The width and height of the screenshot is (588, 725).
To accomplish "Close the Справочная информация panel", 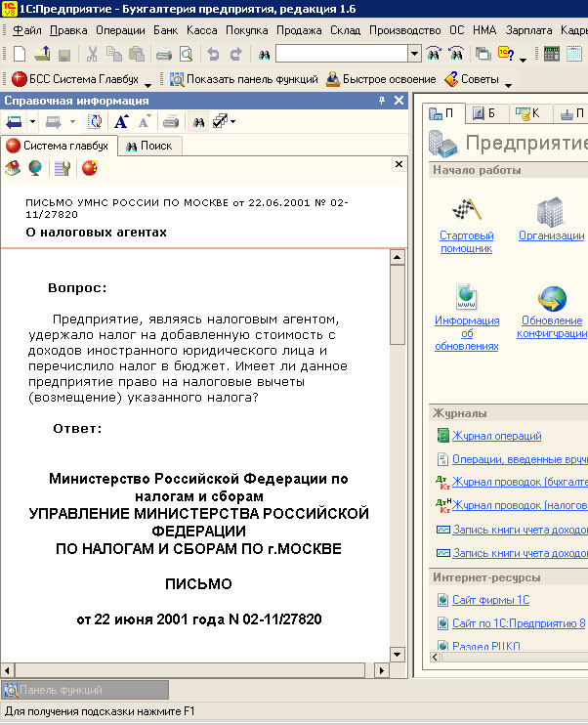I will point(399,101).
